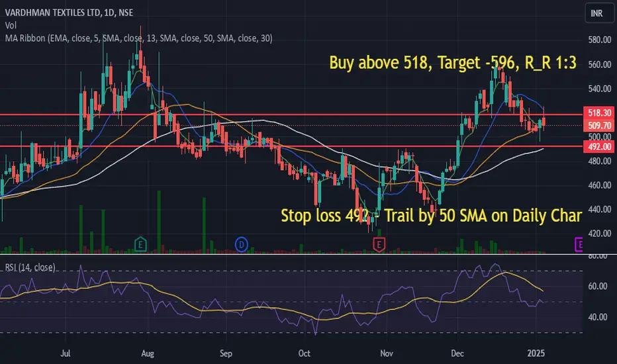Click the Dec label on the time axis
This screenshot has width=617, height=364.
[457, 353]
